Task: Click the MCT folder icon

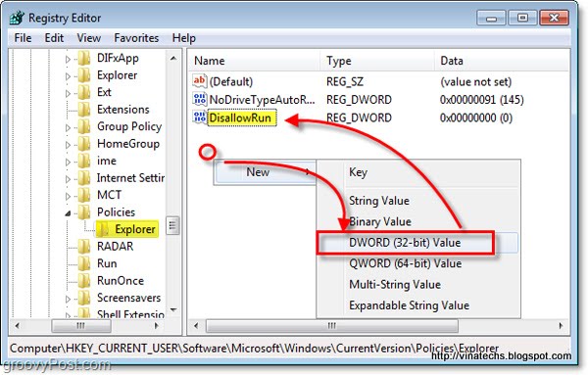Action: coord(84,195)
